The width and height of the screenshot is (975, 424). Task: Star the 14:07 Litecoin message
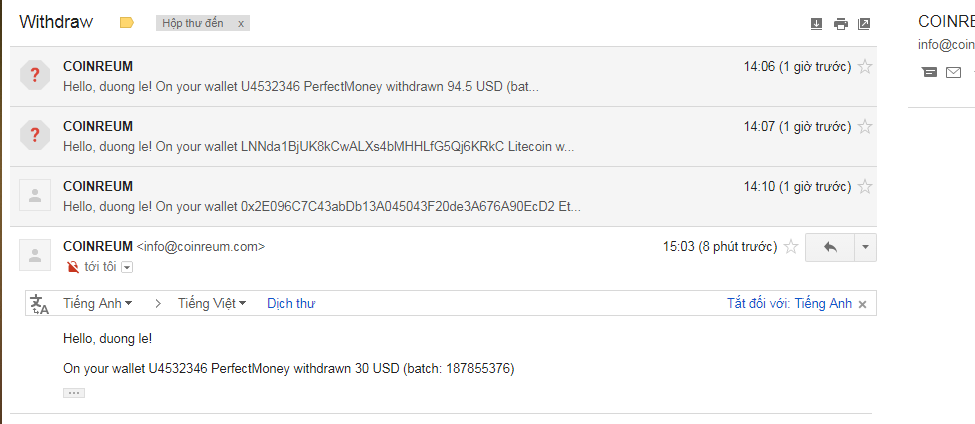click(x=866, y=127)
